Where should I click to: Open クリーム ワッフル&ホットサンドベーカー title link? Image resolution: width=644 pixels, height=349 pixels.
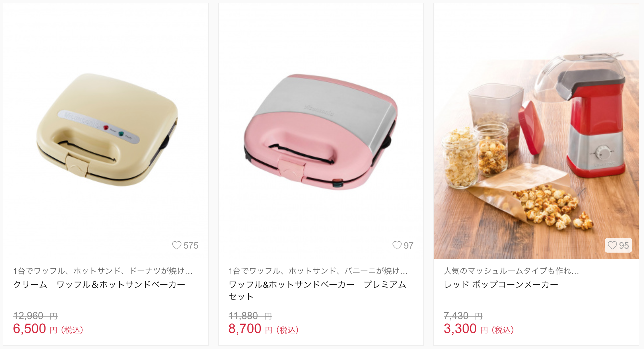pyautogui.click(x=99, y=285)
